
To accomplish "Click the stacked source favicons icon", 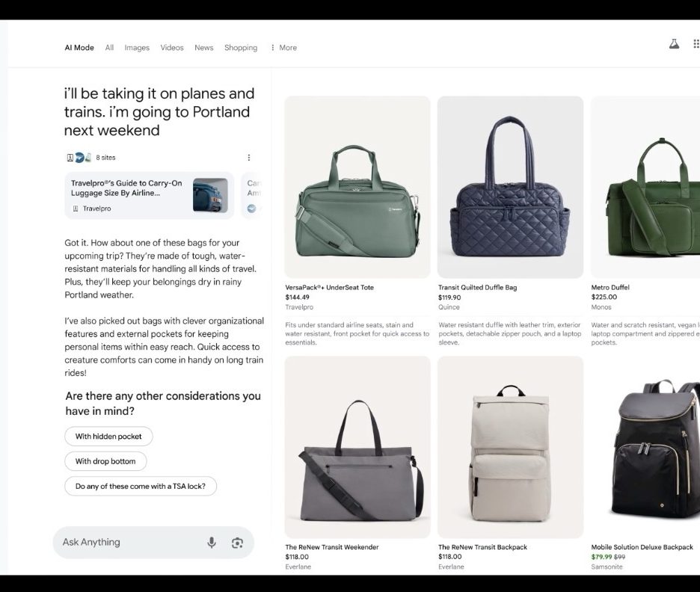I will [x=79, y=158].
